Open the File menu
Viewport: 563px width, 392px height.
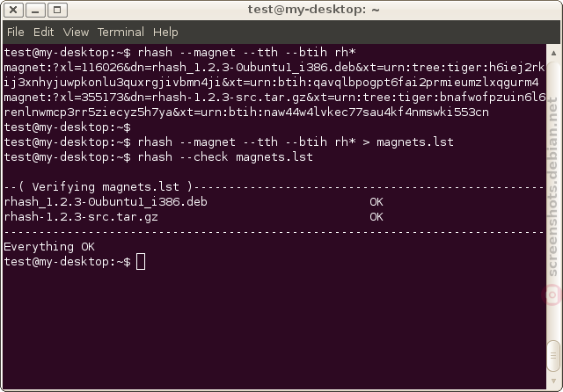pyautogui.click(x=16, y=33)
